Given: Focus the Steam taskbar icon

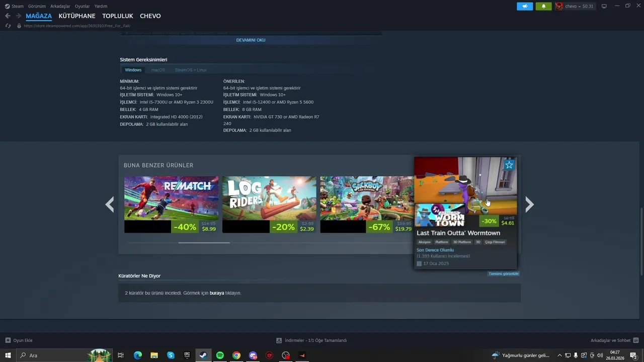Looking at the screenshot, I should 203,355.
